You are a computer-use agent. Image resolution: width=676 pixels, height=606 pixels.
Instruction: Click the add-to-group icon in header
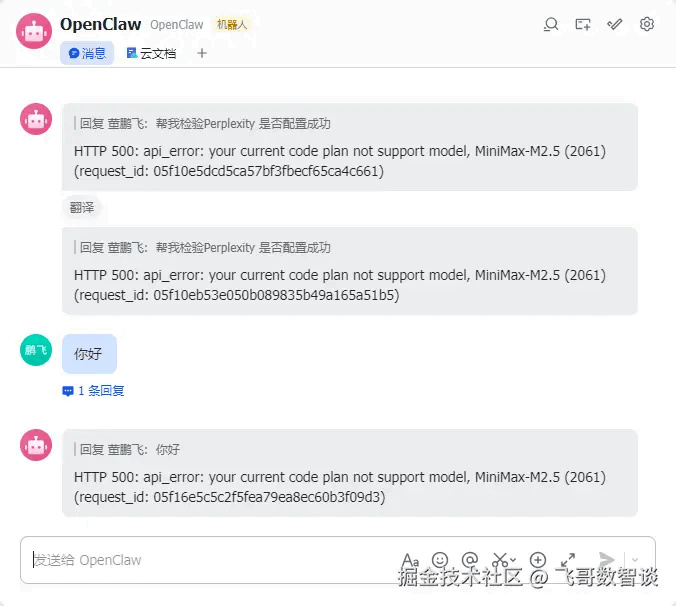(x=582, y=24)
